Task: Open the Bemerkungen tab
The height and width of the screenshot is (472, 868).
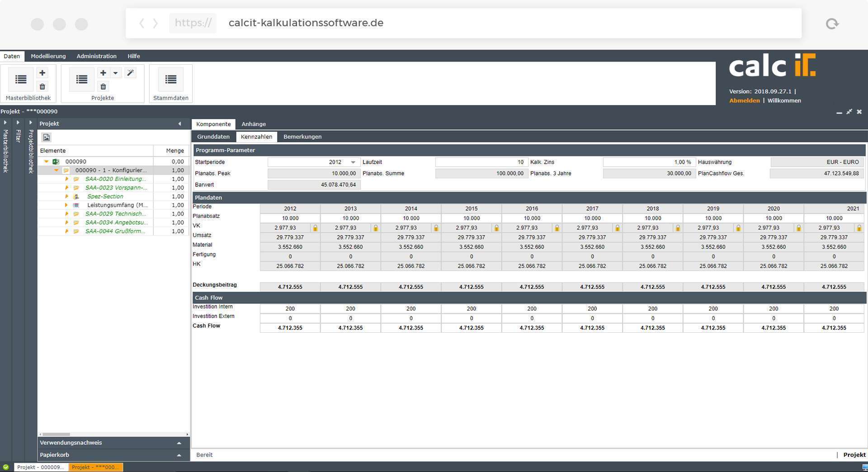Action: [x=302, y=137]
